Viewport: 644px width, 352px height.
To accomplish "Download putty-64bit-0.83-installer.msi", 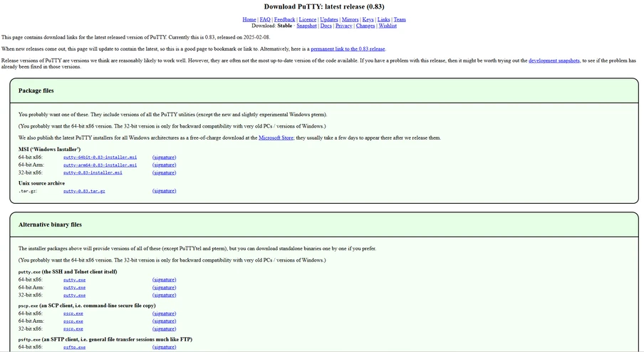I will pyautogui.click(x=100, y=157).
